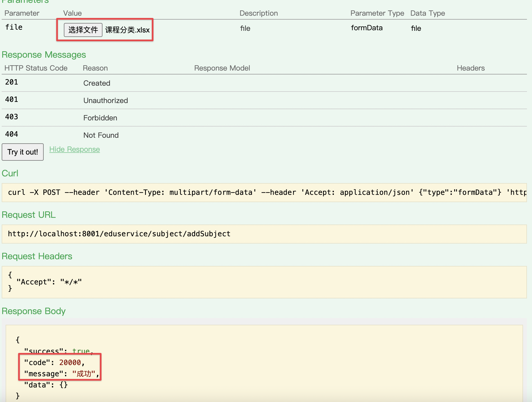Viewport: 532px width, 402px height.
Task: Click the Reason column header
Action: pyautogui.click(x=95, y=68)
